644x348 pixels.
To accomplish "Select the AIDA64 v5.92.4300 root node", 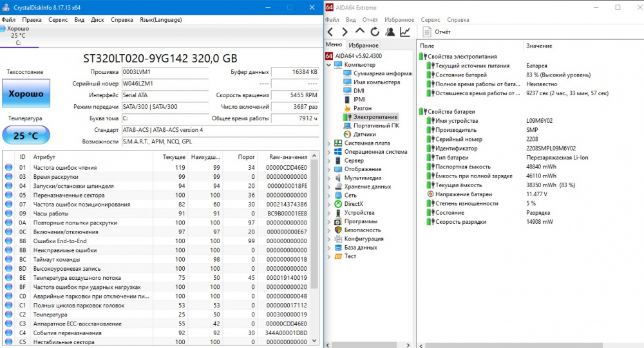I will pyautogui.click(x=358, y=56).
